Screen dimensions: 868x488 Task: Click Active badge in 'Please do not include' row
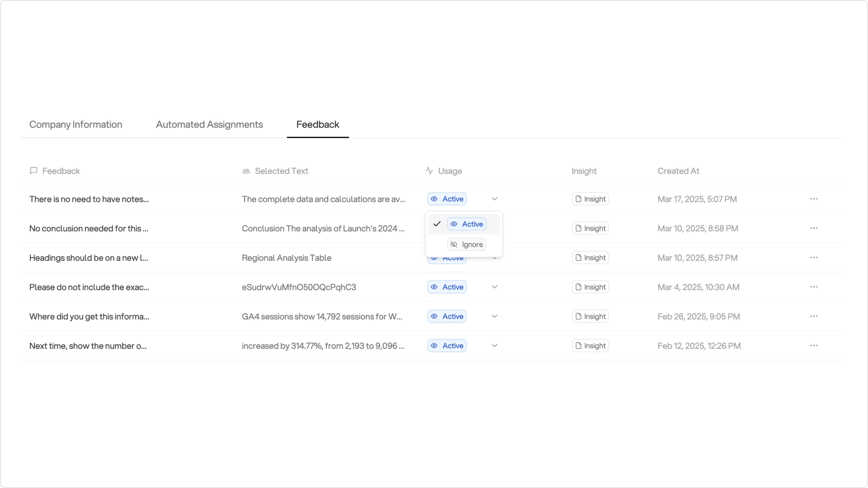(447, 287)
